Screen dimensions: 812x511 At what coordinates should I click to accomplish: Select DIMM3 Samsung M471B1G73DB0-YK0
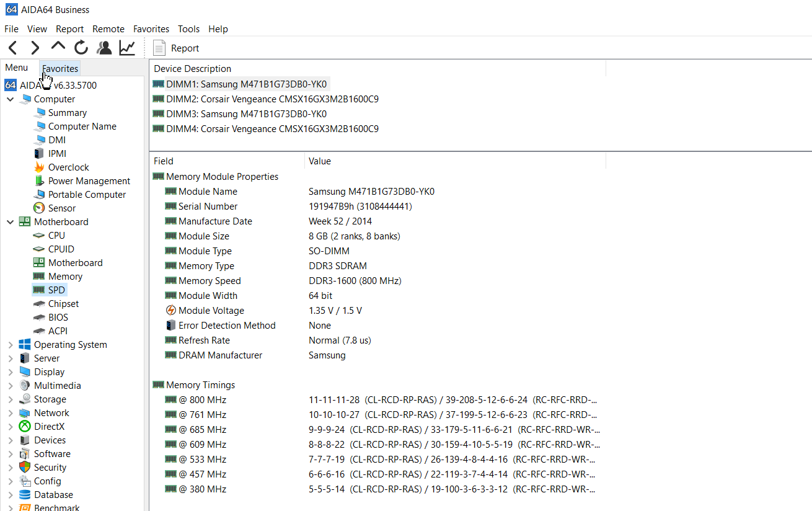246,113
